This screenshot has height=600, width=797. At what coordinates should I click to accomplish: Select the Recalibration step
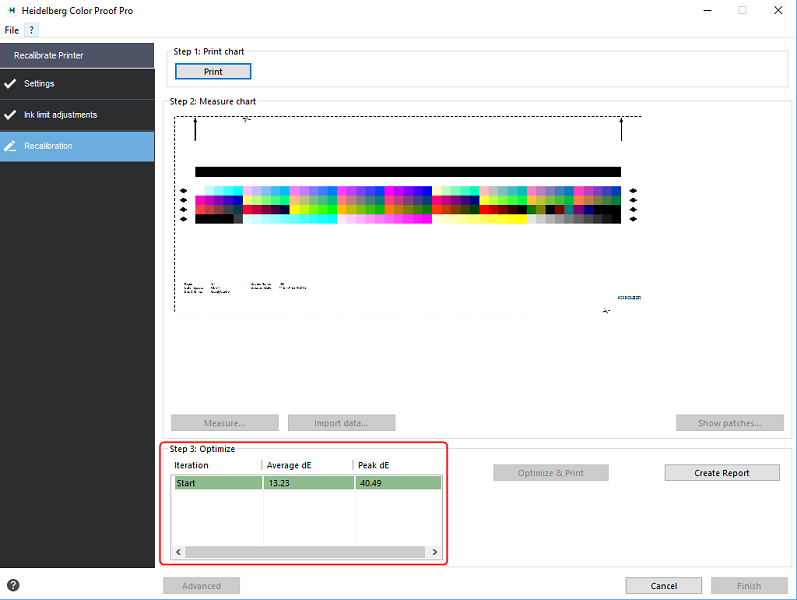point(77,146)
